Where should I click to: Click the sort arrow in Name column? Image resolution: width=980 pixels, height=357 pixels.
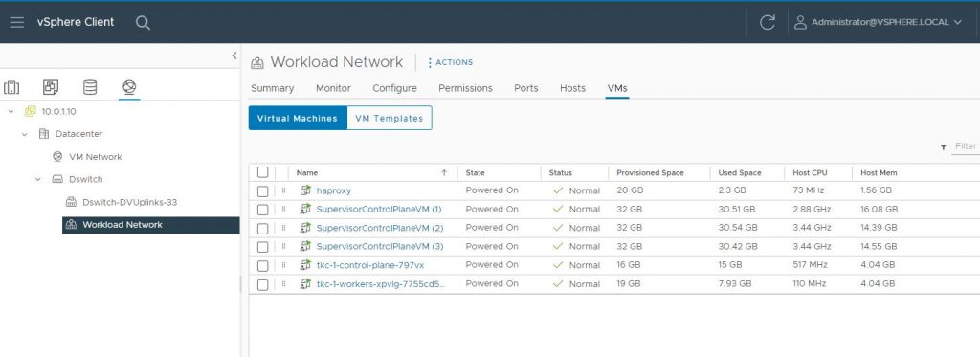[444, 172]
